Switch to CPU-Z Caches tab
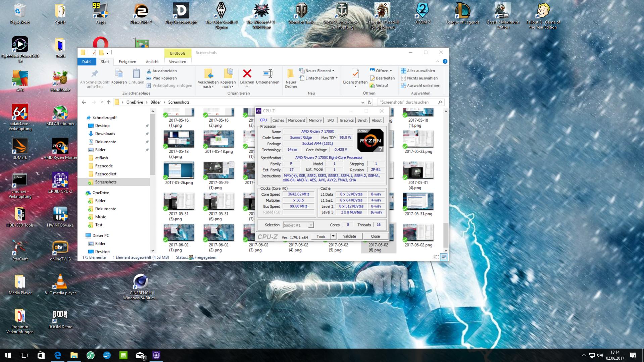Image resolution: width=644 pixels, height=362 pixels. (278, 120)
